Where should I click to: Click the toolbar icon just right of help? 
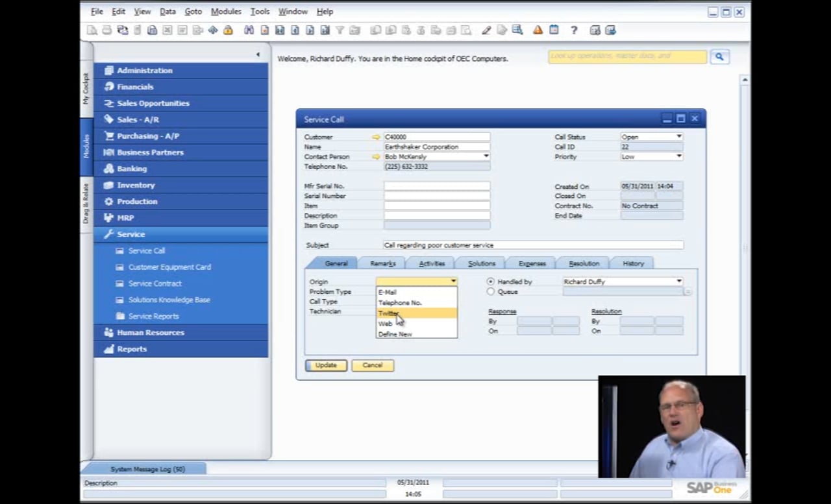tap(595, 30)
